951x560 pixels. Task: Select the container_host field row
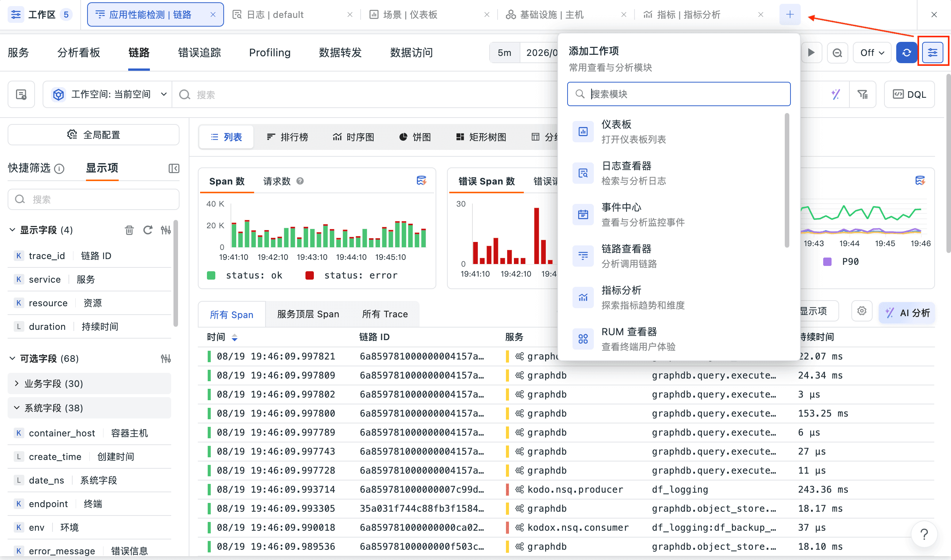point(89,433)
